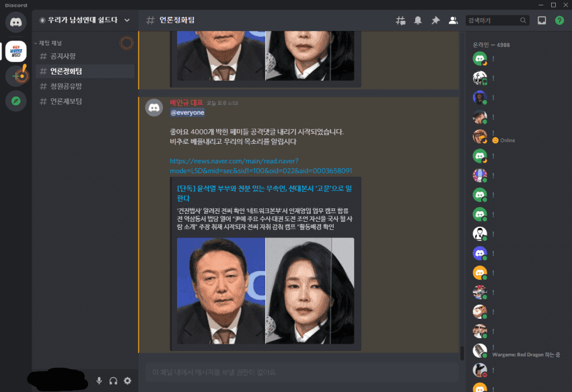This screenshot has width=572, height=392.
Task: Click the channel hash icon in header
Action: 150,20
